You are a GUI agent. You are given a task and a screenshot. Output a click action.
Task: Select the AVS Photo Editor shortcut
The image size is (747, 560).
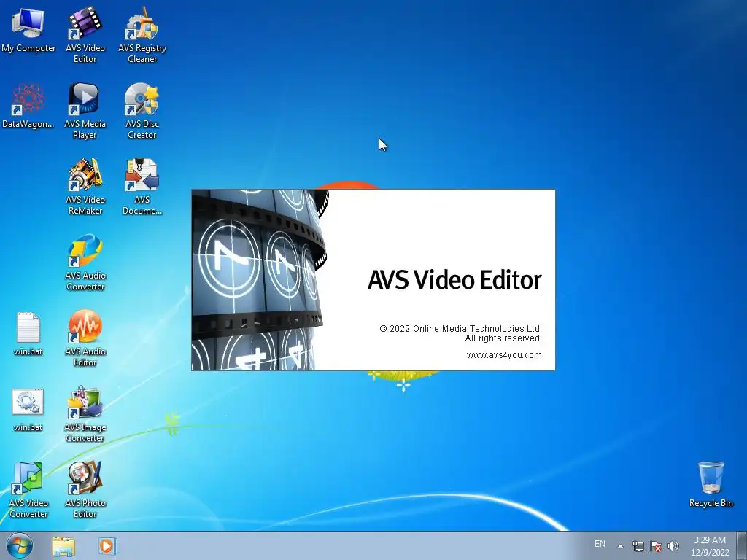(85, 489)
